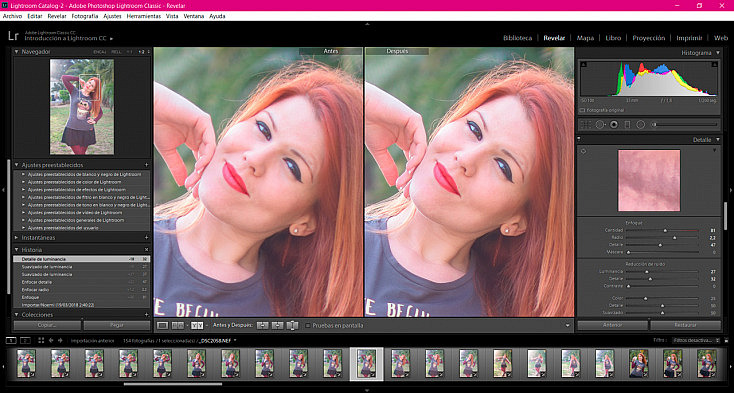734x393 pixels.
Task: Switch to the Biblioteca module
Action: pos(517,38)
